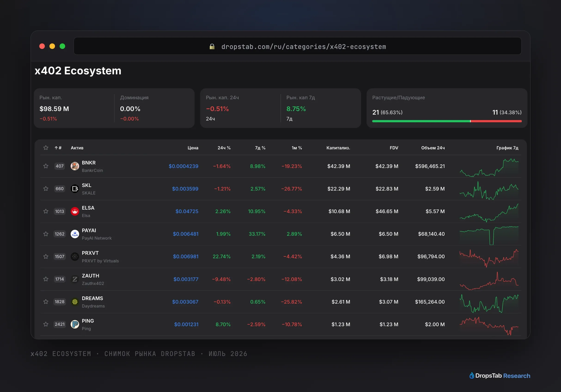Screen dimensions: 561x392
Task: Open the PAYAI 7-day sparkline chart
Action: click(489, 235)
